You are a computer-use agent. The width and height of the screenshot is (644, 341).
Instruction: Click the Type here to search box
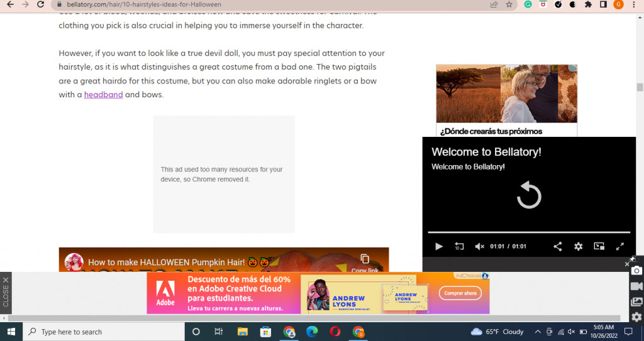[x=104, y=332]
